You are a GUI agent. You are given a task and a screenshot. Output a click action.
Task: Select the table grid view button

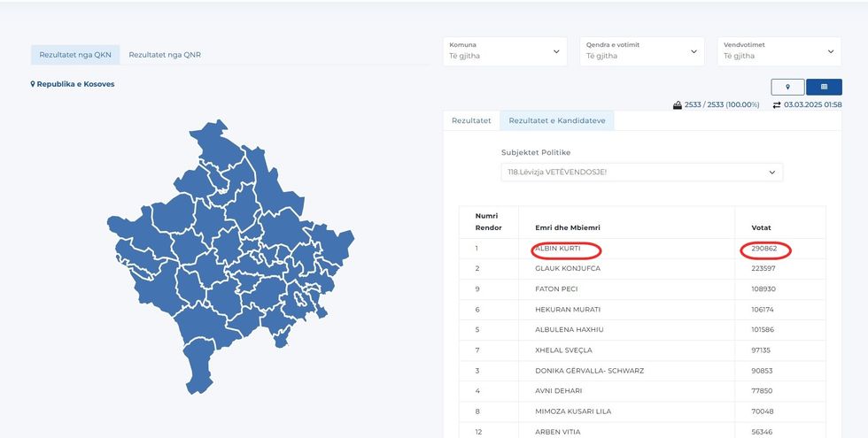[x=824, y=87]
